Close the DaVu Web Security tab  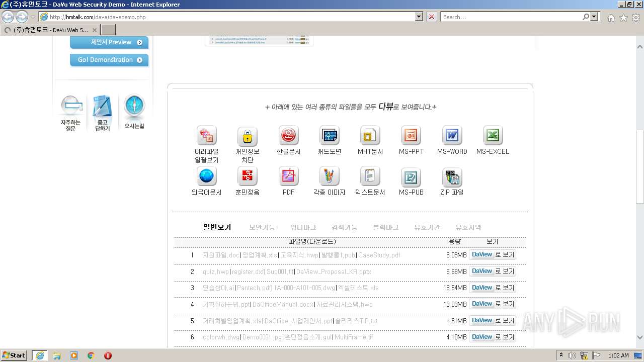point(94,30)
